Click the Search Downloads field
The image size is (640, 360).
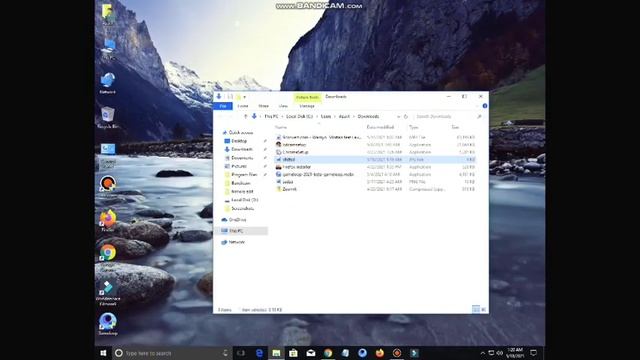coord(444,117)
